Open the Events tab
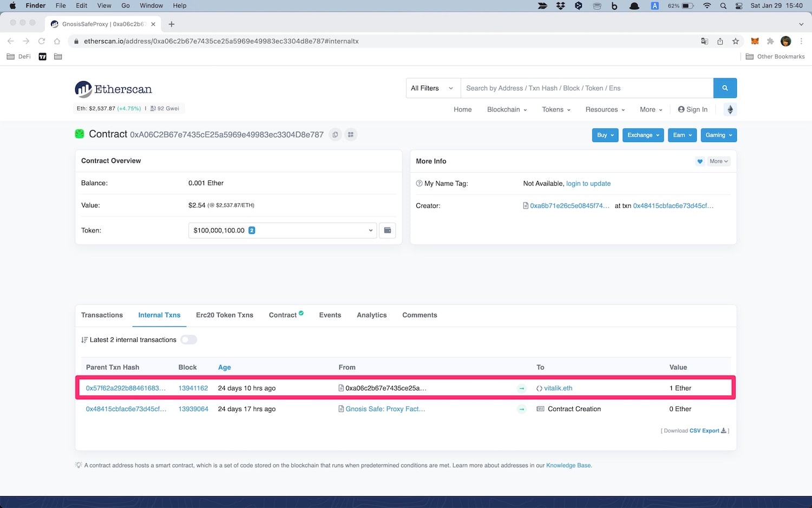The height and width of the screenshot is (508, 812). (x=330, y=315)
